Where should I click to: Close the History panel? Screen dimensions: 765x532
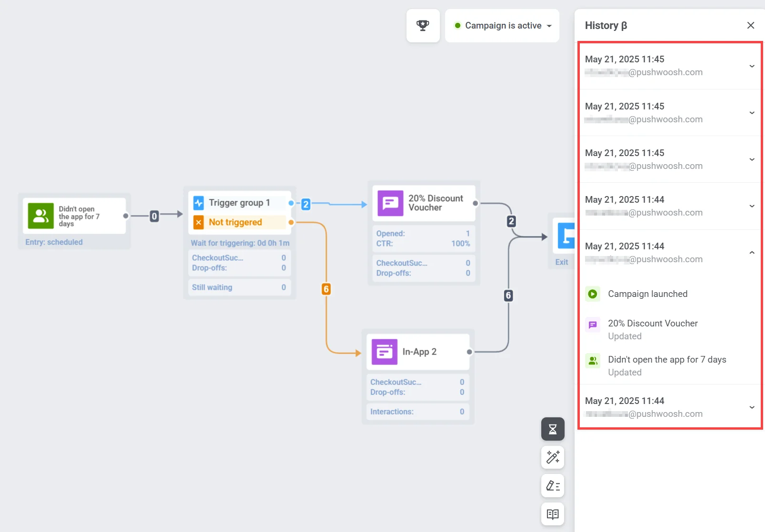tap(750, 25)
